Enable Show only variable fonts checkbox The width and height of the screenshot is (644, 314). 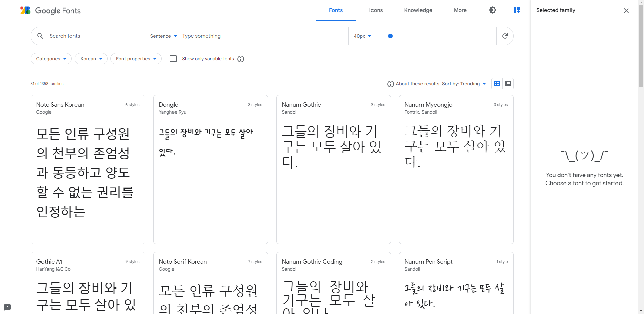pyautogui.click(x=173, y=59)
